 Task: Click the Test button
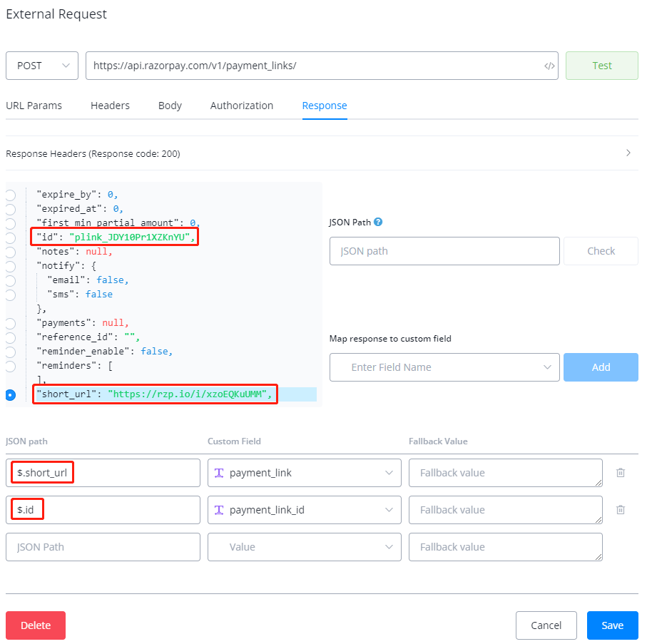(x=601, y=66)
